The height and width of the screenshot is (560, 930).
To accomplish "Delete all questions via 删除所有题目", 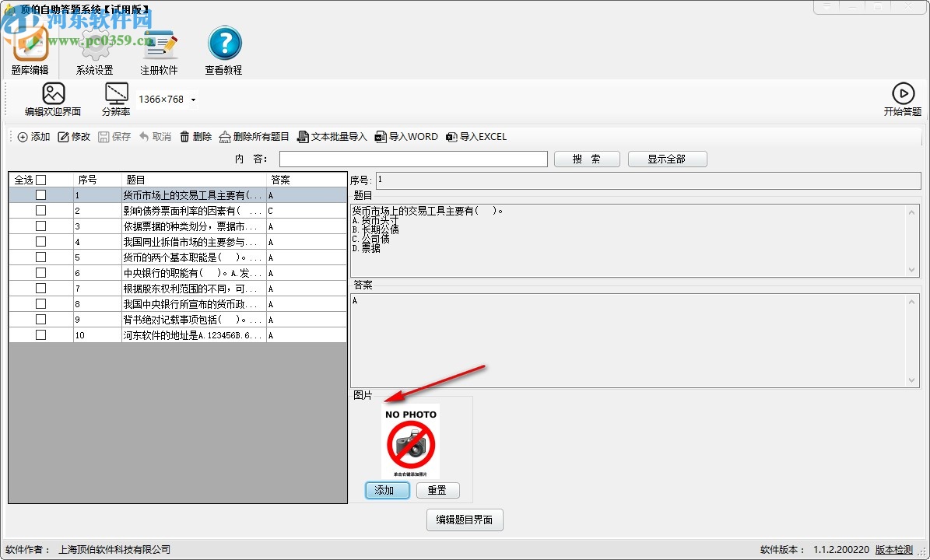I will pos(254,137).
